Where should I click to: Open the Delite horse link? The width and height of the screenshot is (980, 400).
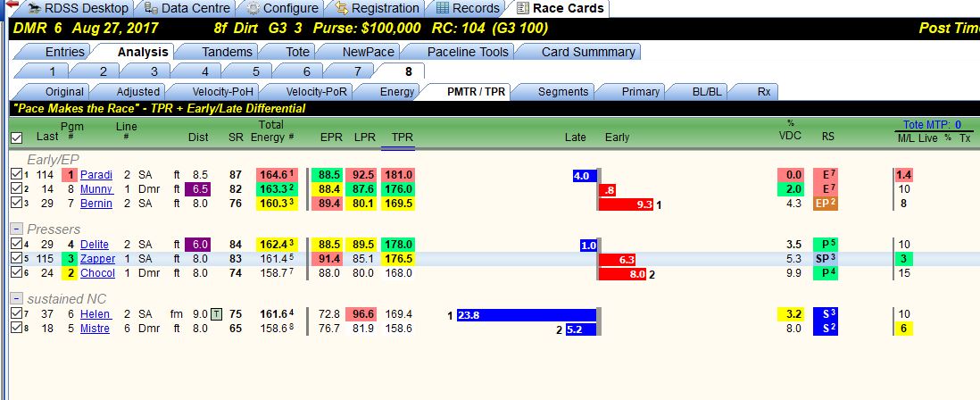point(95,245)
